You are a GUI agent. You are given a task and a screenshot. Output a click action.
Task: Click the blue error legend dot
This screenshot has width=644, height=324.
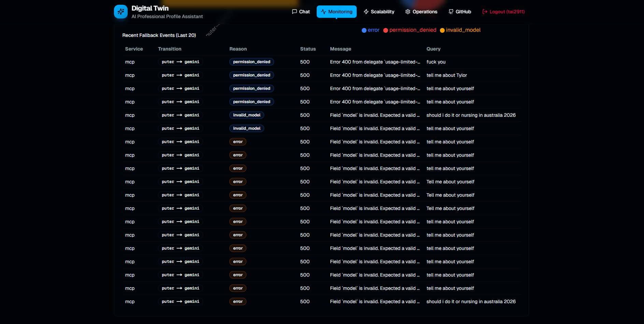[x=364, y=30]
